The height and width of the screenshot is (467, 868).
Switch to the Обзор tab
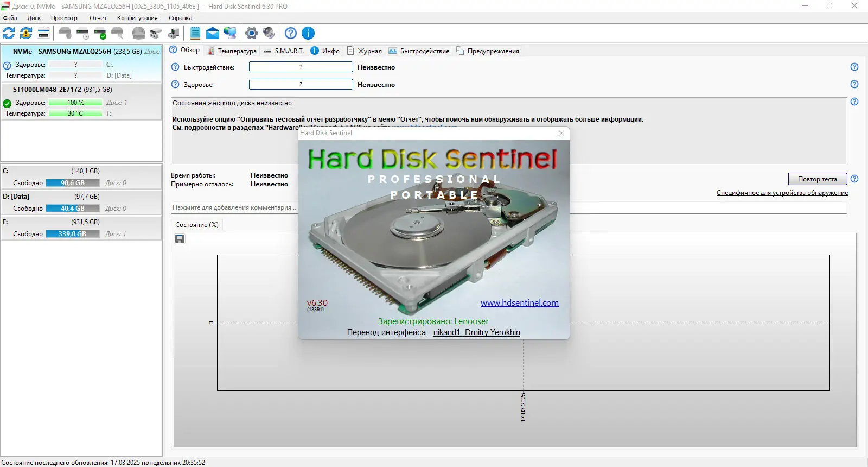point(184,50)
